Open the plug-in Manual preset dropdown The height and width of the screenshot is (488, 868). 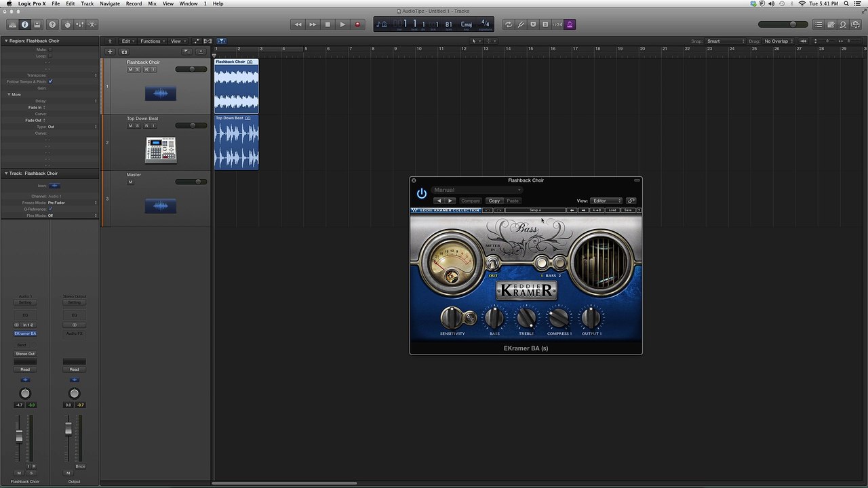coord(477,190)
